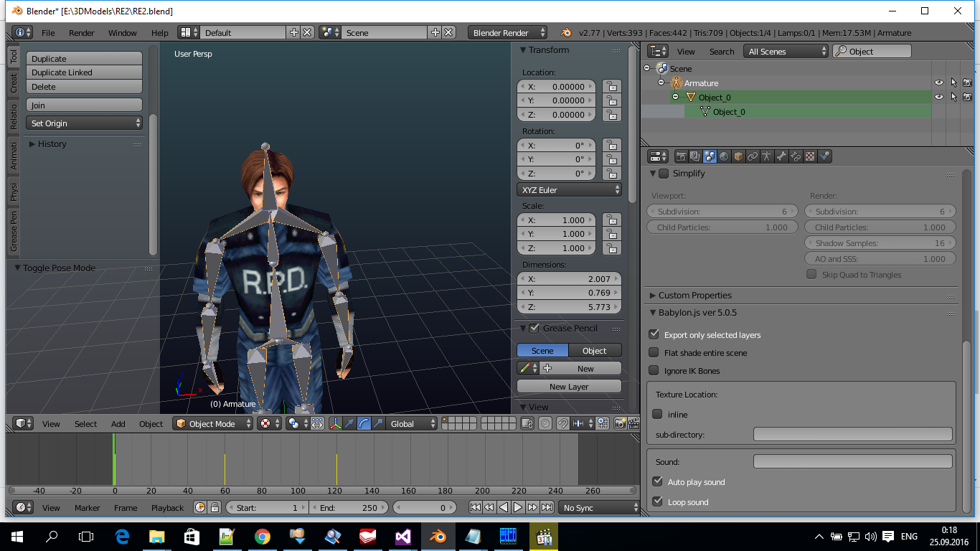Open the Render Layers properties tab icon
Image resolution: width=980 pixels, height=551 pixels.
[x=695, y=156]
